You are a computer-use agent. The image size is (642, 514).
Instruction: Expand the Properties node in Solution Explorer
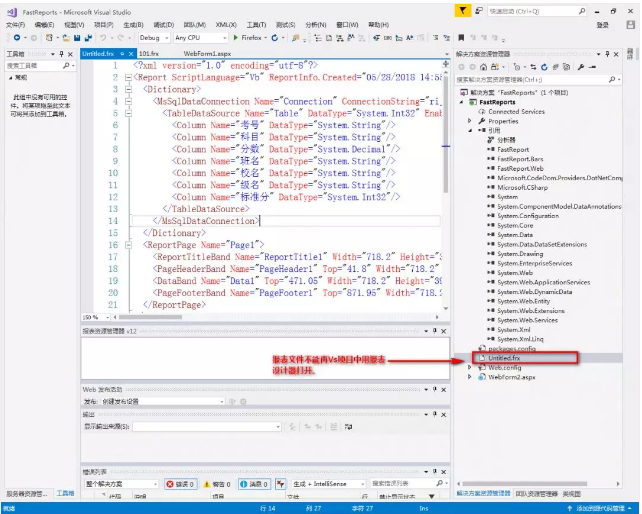(x=470, y=121)
